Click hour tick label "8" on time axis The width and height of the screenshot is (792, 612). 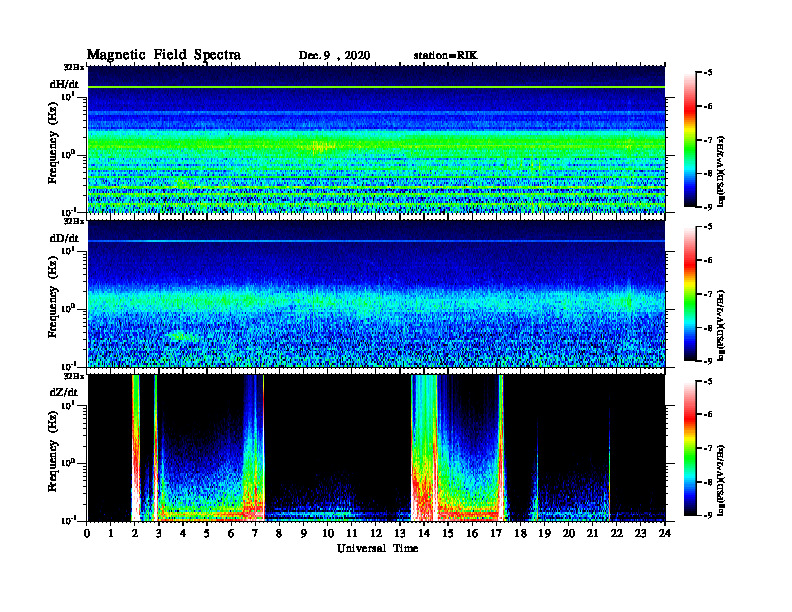pos(279,534)
